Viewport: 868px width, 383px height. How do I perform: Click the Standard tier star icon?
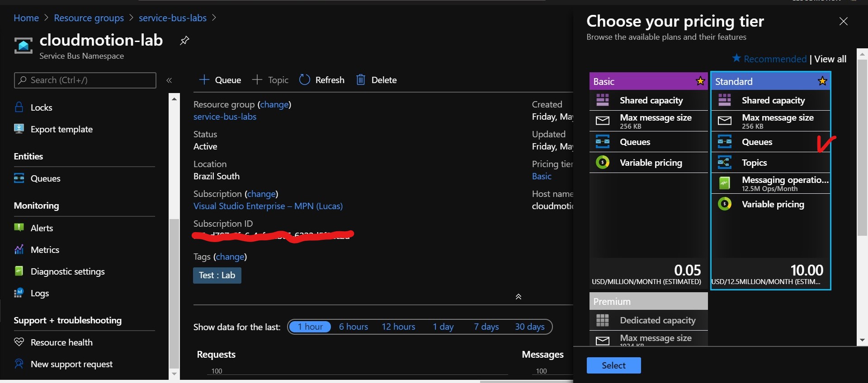pyautogui.click(x=822, y=81)
